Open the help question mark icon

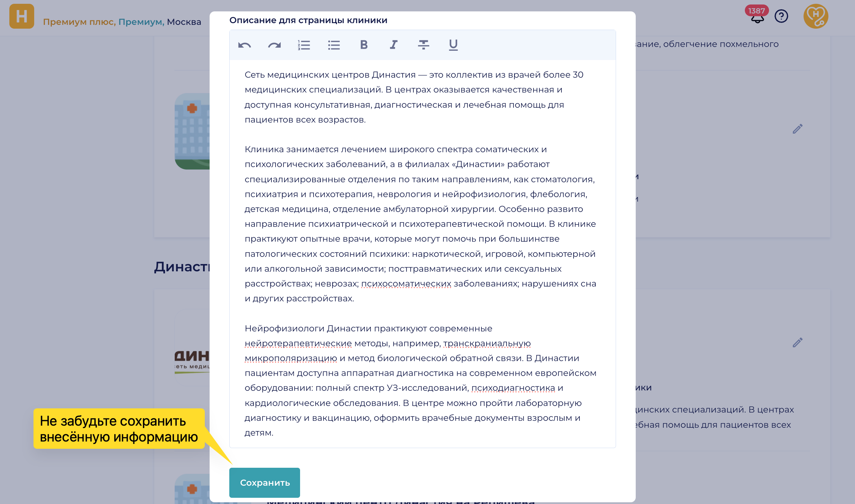pos(781,16)
